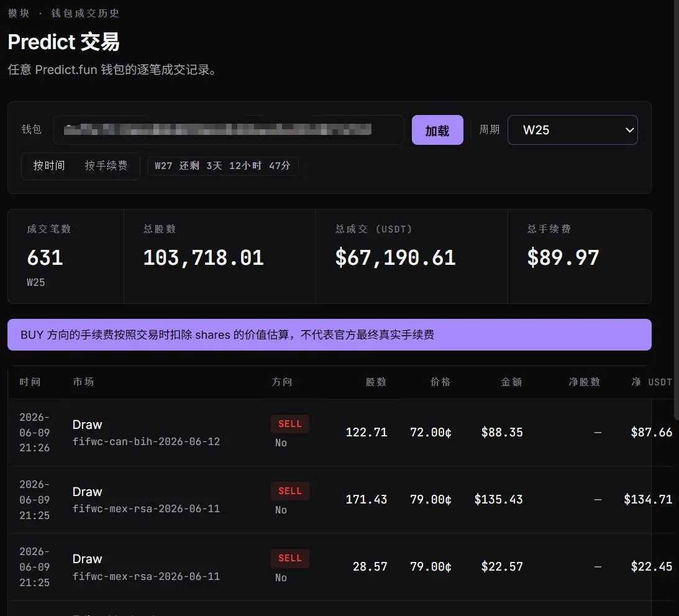Click the purple BUY fee estimate notice banner
The image size is (679, 616).
pyautogui.click(x=329, y=335)
